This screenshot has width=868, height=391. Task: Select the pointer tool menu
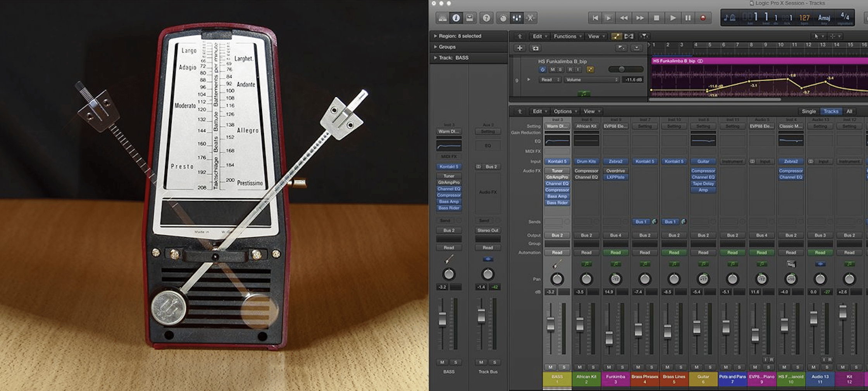[818, 36]
